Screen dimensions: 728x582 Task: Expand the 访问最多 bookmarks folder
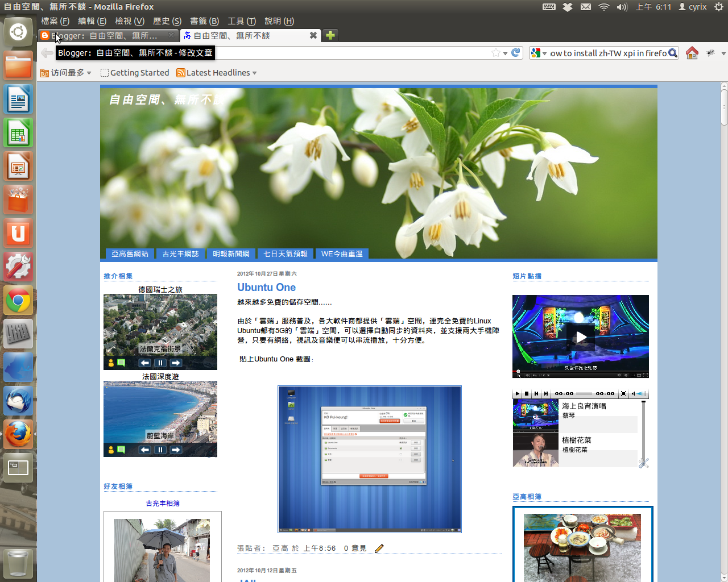pyautogui.click(x=66, y=73)
